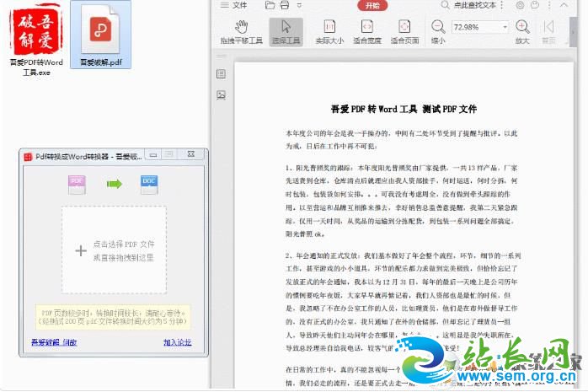This screenshot has width=588, height=392.
Task: Select the 拖拽平移工具 hand tool
Action: tap(241, 30)
